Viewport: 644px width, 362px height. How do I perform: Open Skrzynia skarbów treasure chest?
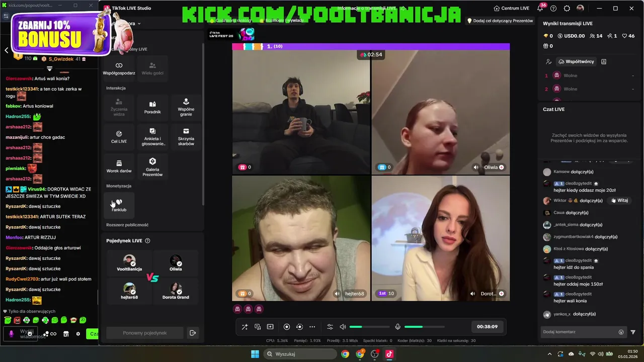186,137
